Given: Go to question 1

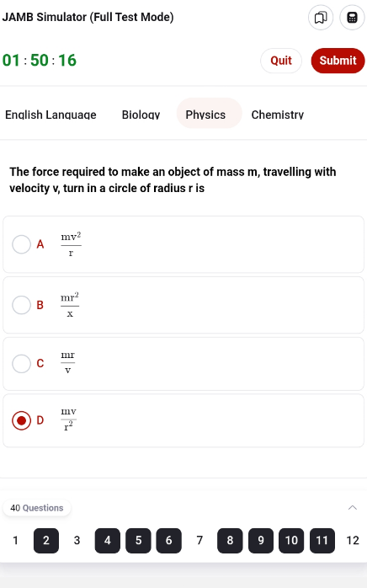Looking at the screenshot, I should pyautogui.click(x=15, y=540).
